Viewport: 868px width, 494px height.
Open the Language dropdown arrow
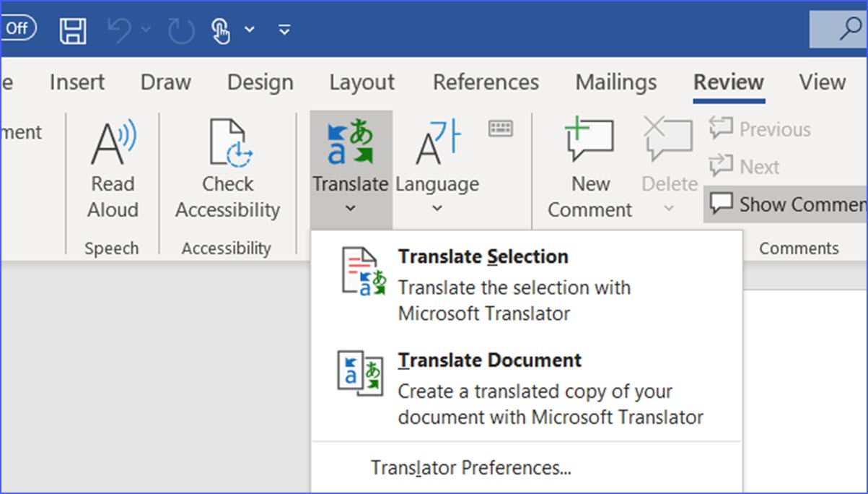pyautogui.click(x=437, y=208)
